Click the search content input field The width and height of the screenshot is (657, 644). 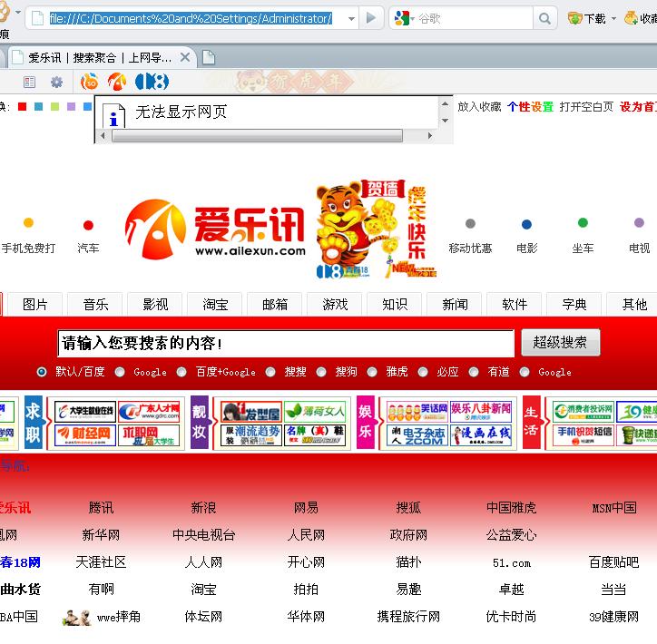tap(286, 344)
